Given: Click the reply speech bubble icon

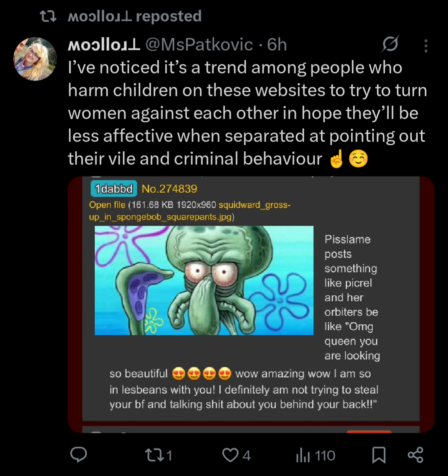Looking at the screenshot, I should (x=78, y=455).
